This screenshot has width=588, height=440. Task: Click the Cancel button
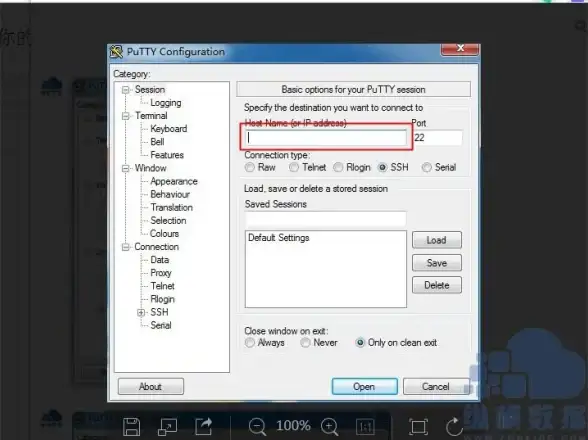click(x=436, y=387)
